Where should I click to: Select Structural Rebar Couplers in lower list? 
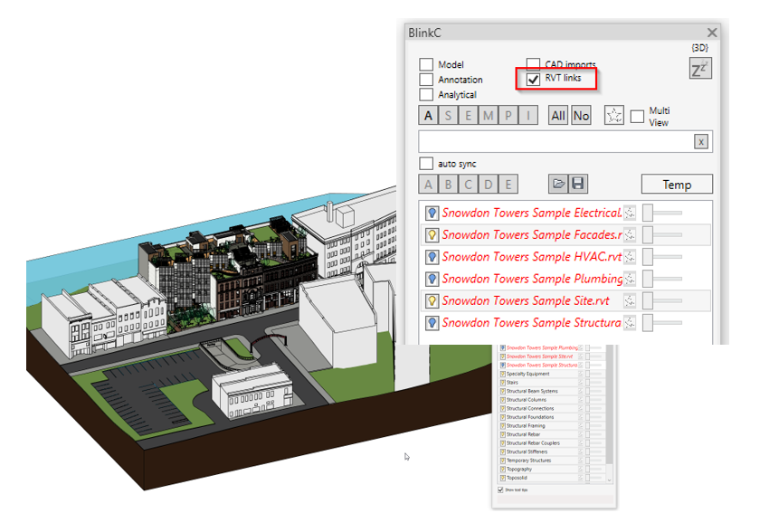pos(533,443)
